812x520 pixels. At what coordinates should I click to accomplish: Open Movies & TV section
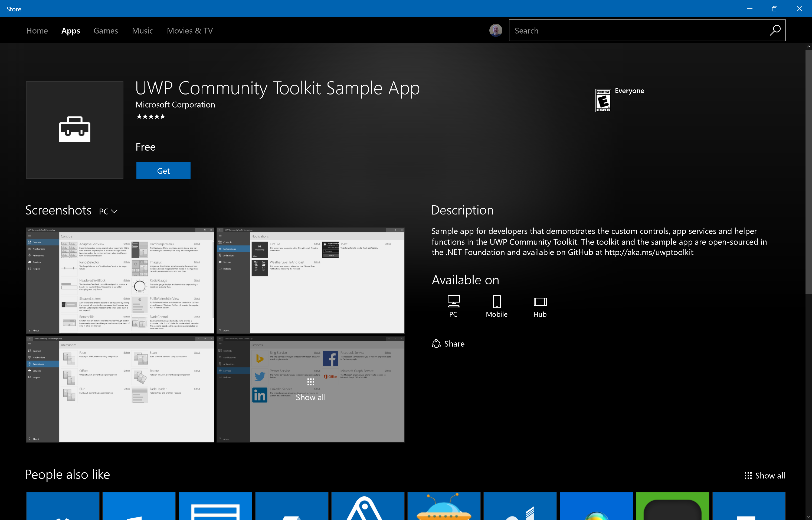[189, 31]
